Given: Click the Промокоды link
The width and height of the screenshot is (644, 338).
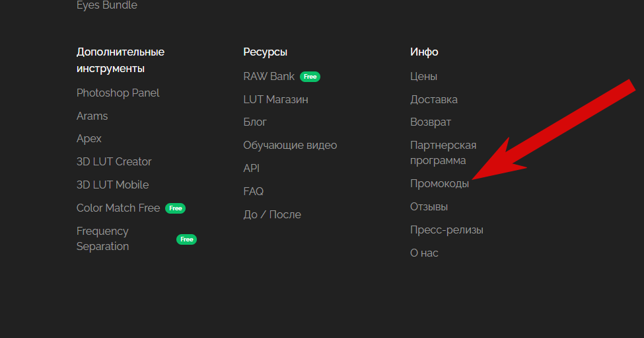Looking at the screenshot, I should pos(439,184).
